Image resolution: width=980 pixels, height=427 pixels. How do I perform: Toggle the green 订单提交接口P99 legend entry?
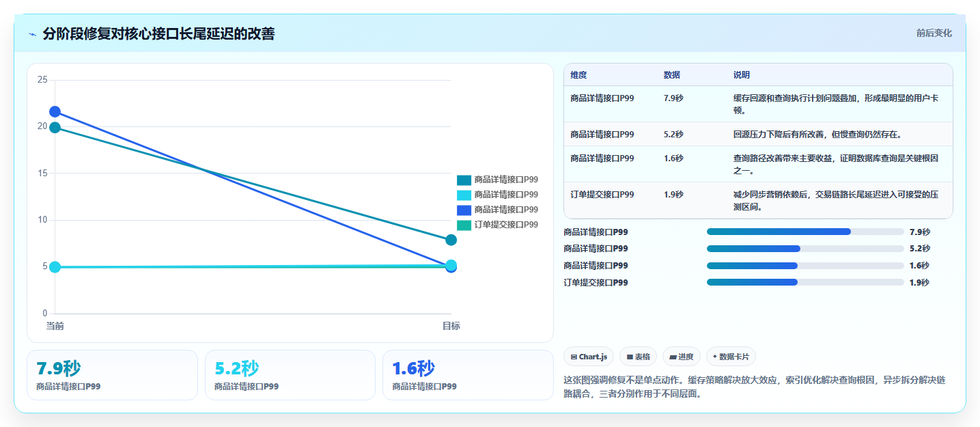tap(497, 225)
